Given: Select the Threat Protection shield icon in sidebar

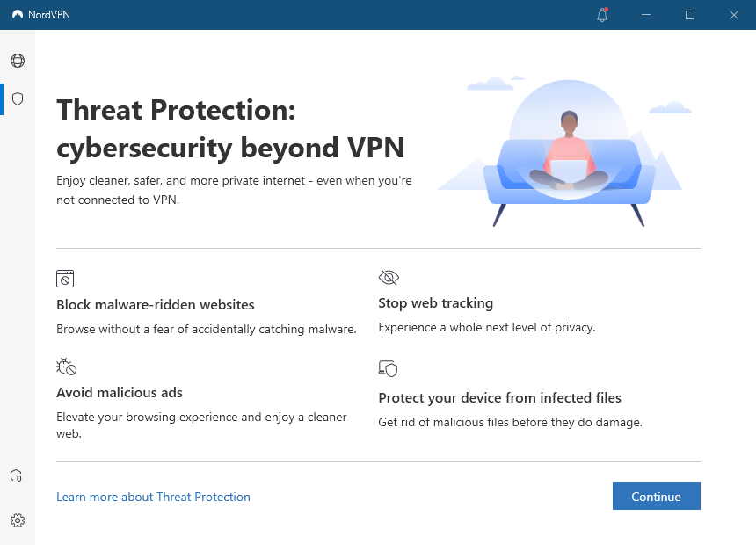Looking at the screenshot, I should click(17, 98).
